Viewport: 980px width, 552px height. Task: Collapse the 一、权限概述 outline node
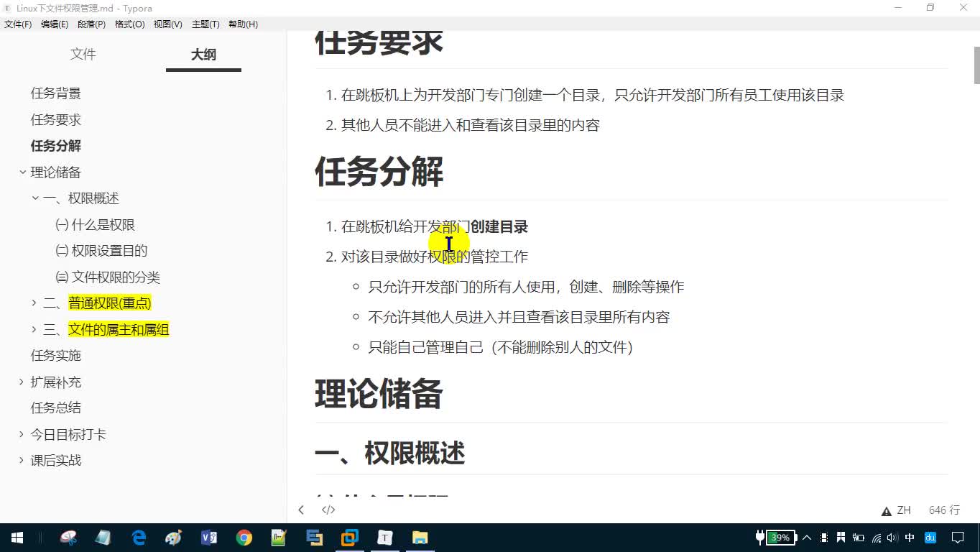(34, 198)
